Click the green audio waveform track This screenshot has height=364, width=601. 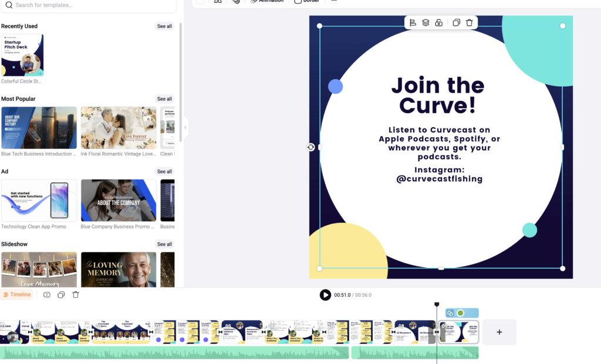point(176,352)
